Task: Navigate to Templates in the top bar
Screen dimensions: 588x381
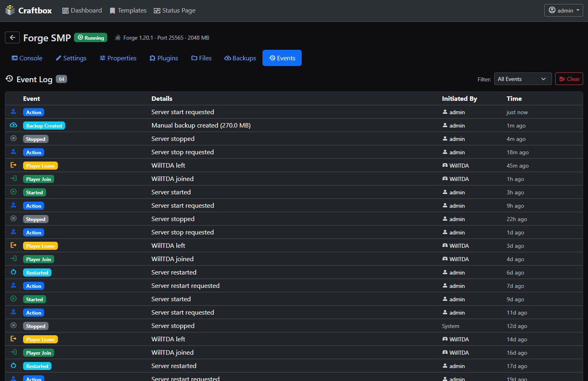Action: 128,11
